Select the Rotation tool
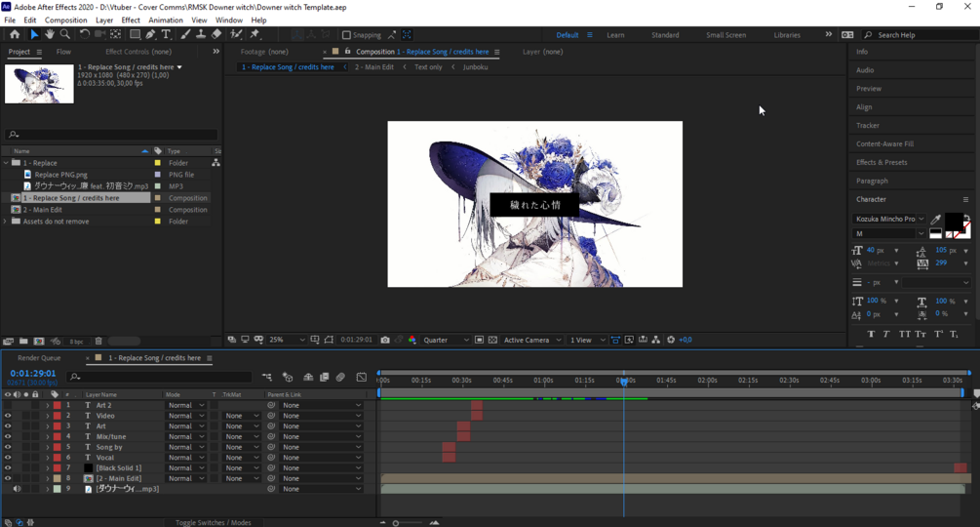Image resolution: width=980 pixels, height=527 pixels. tap(85, 34)
